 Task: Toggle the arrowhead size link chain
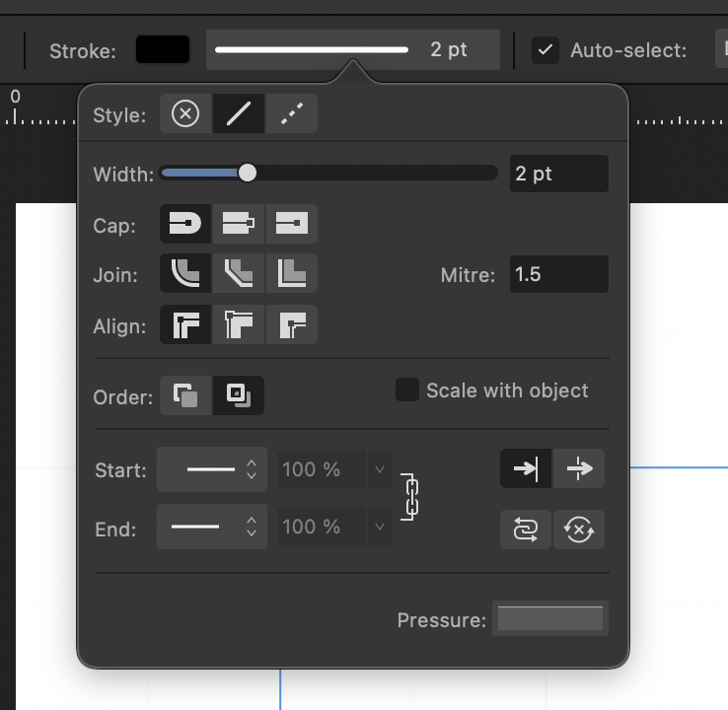pos(411,497)
